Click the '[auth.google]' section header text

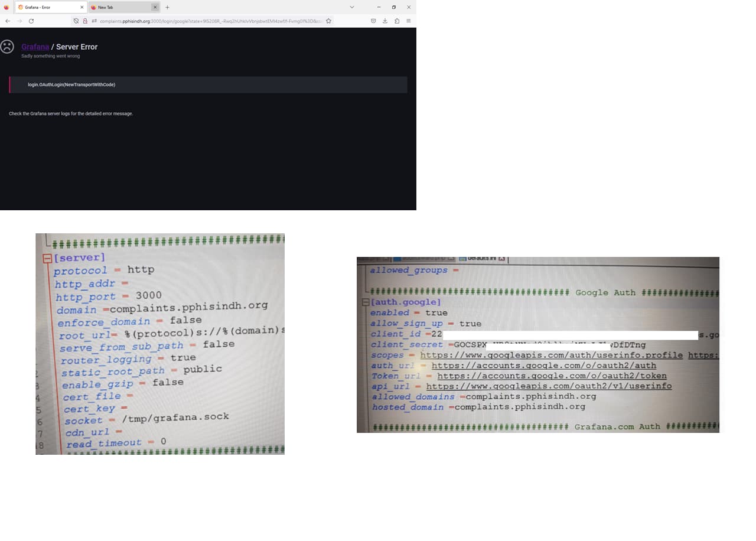tap(406, 302)
